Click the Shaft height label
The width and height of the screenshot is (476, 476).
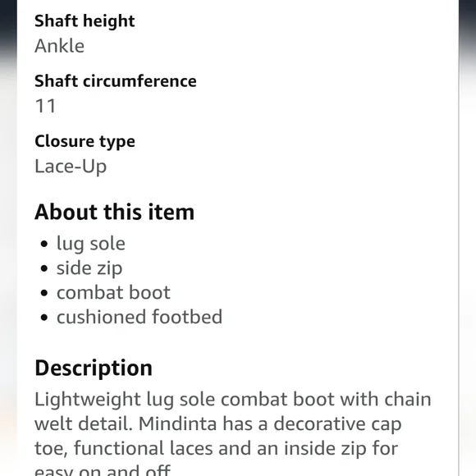85,21
